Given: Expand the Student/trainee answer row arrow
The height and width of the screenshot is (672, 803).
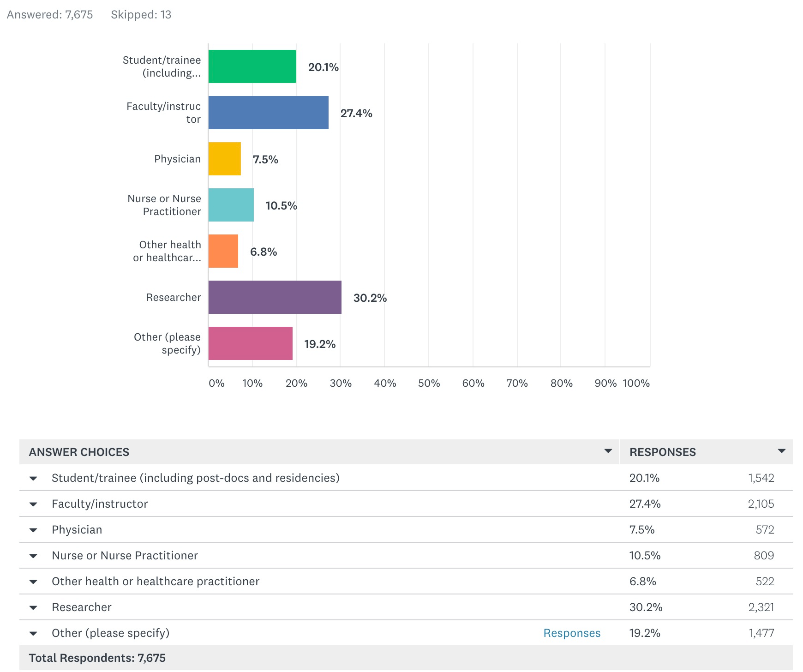Looking at the screenshot, I should click(x=33, y=478).
